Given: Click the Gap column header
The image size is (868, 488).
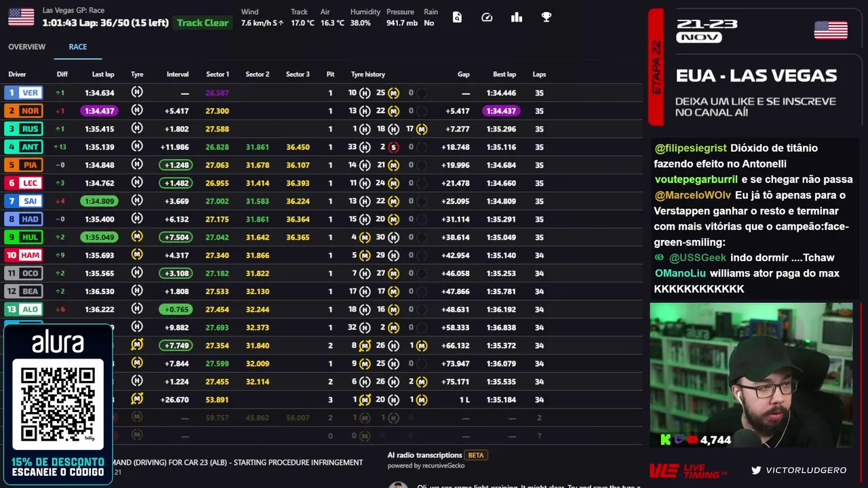Looking at the screenshot, I should click(463, 75).
